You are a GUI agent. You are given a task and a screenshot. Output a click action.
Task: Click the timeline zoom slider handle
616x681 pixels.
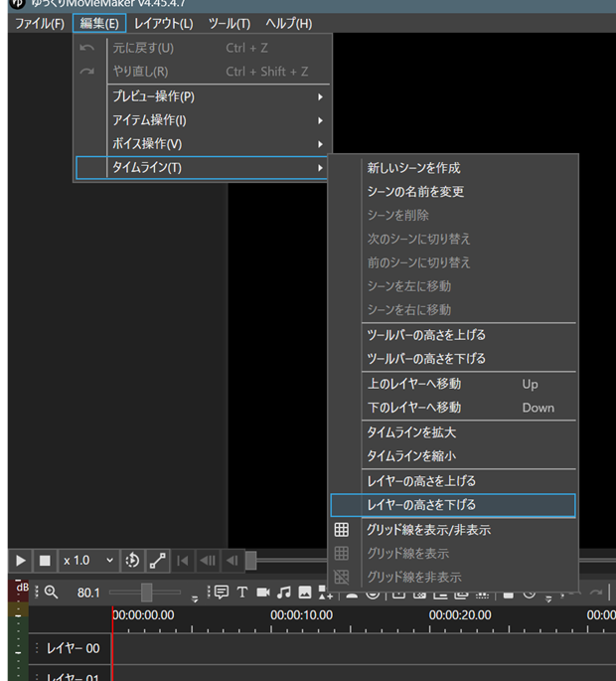(146, 593)
